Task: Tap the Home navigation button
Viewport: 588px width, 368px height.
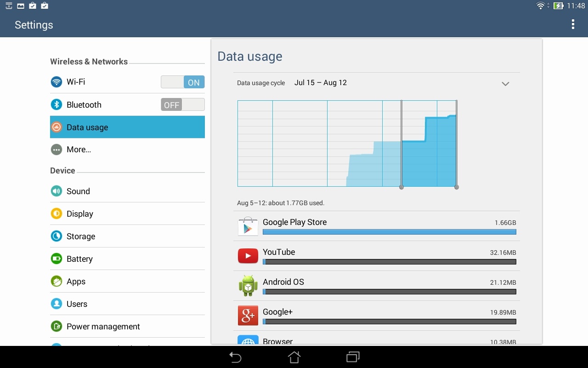Action: tap(294, 357)
